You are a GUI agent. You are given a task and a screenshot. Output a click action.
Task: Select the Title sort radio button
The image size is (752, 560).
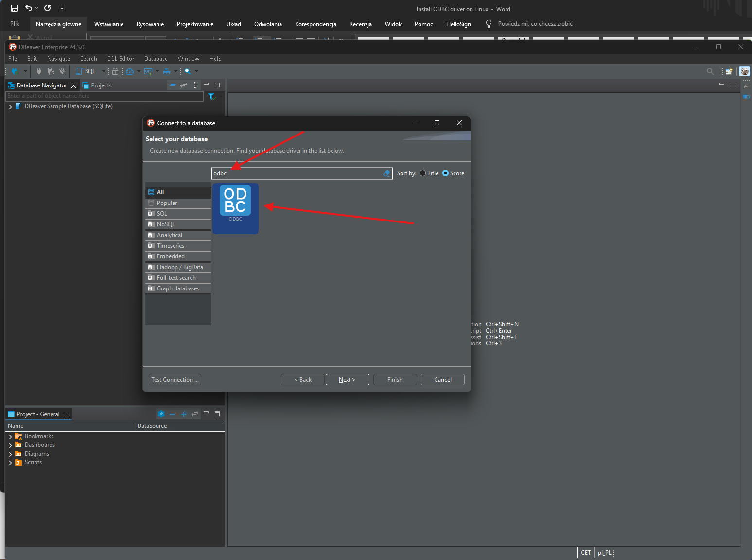click(x=422, y=173)
